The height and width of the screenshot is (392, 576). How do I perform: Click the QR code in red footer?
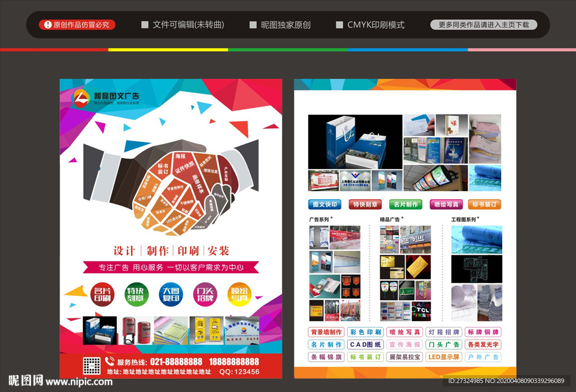pyautogui.click(x=92, y=366)
